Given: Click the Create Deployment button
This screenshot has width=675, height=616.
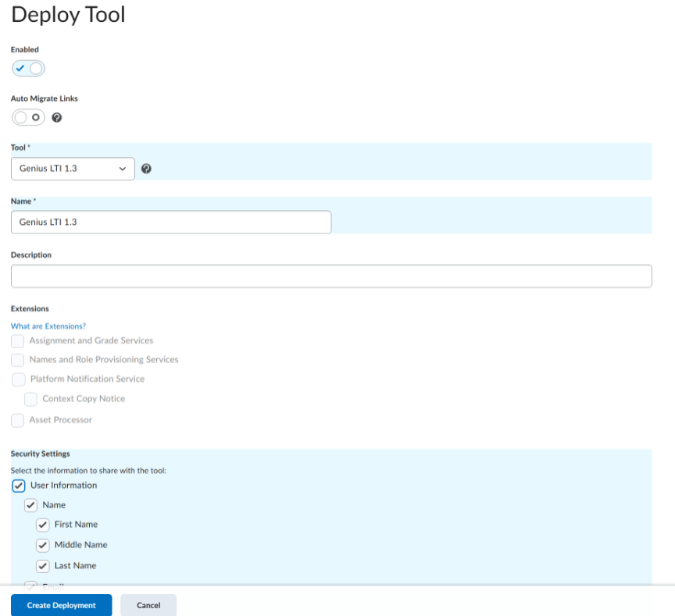Looking at the screenshot, I should click(x=62, y=605).
